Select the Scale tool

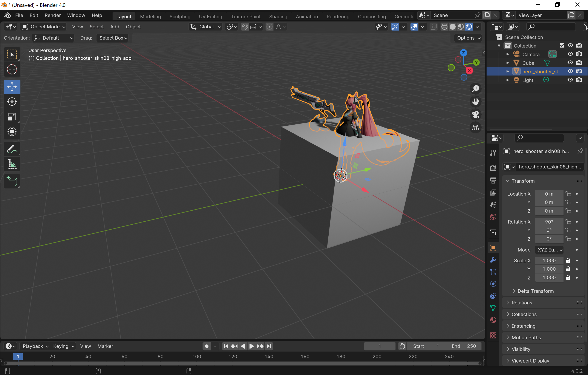[x=12, y=117]
